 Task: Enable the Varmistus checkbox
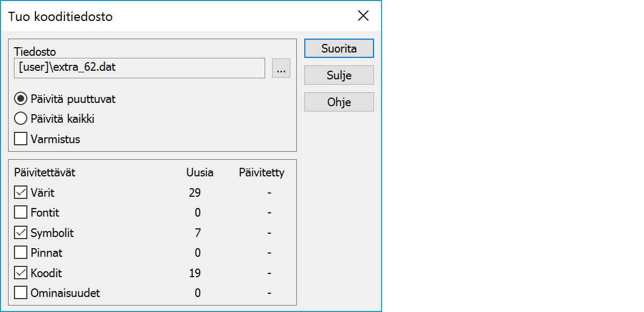point(21,139)
